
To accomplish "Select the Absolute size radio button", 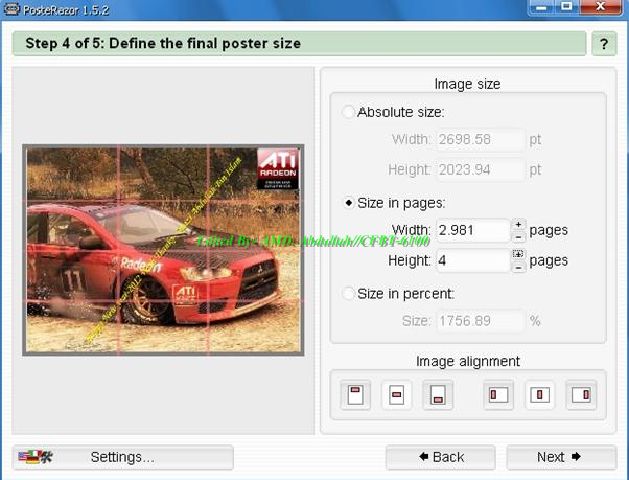I will 348,112.
